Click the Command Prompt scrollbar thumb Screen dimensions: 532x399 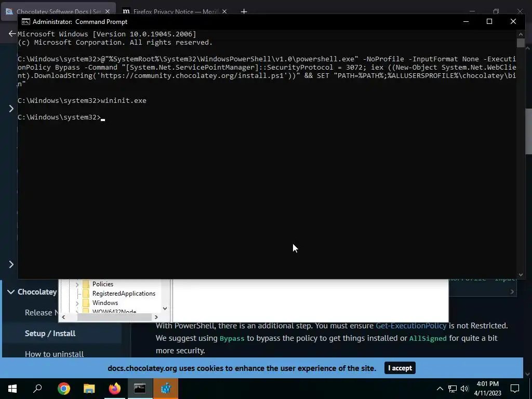click(x=521, y=43)
